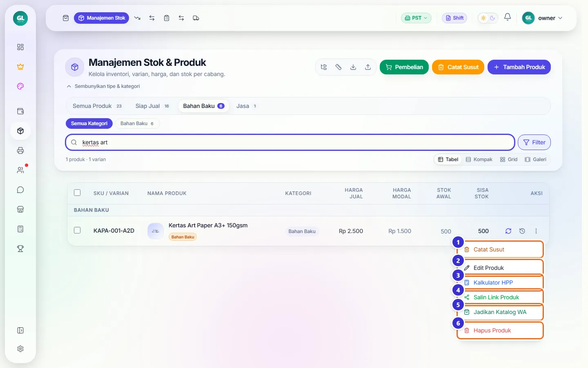Open the wallet icon in sidebar
The height and width of the screenshot is (368, 588).
point(20,111)
